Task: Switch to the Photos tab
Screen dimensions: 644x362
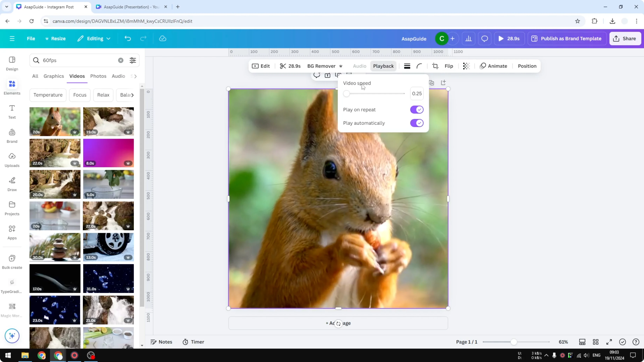Action: point(98,76)
